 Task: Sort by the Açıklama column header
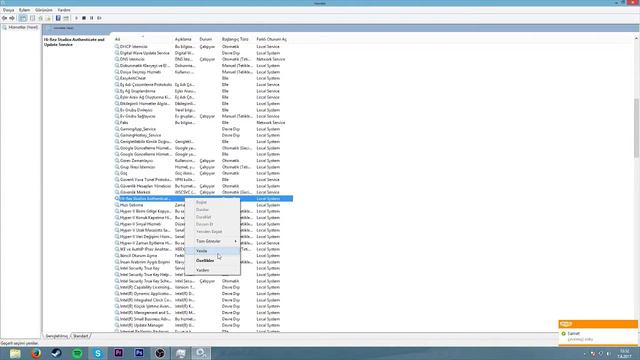tap(185, 39)
